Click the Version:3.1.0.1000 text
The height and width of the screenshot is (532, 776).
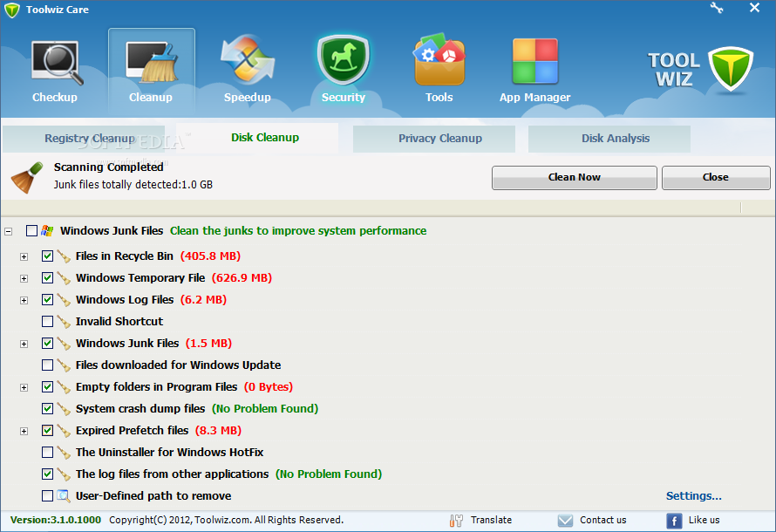[x=56, y=520]
